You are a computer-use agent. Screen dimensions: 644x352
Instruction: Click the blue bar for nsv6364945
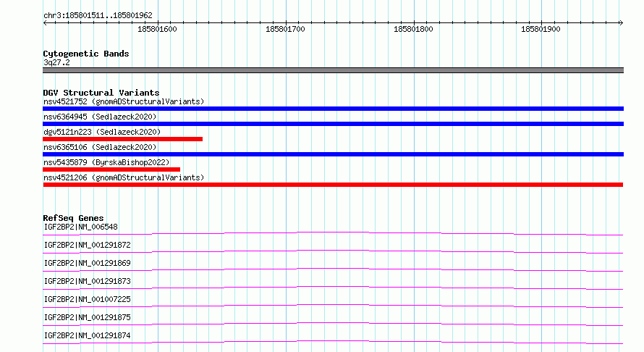[x=333, y=124]
